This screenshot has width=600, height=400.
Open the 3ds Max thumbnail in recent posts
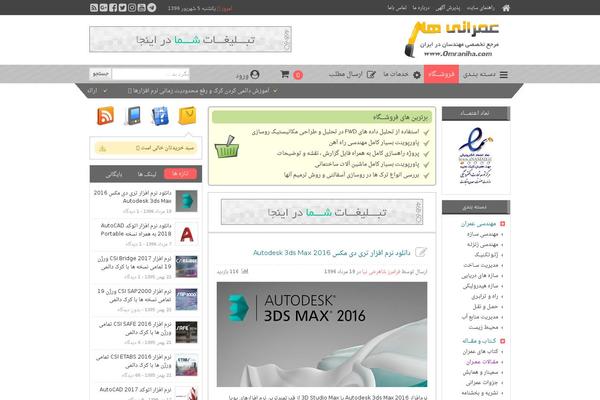click(x=186, y=201)
